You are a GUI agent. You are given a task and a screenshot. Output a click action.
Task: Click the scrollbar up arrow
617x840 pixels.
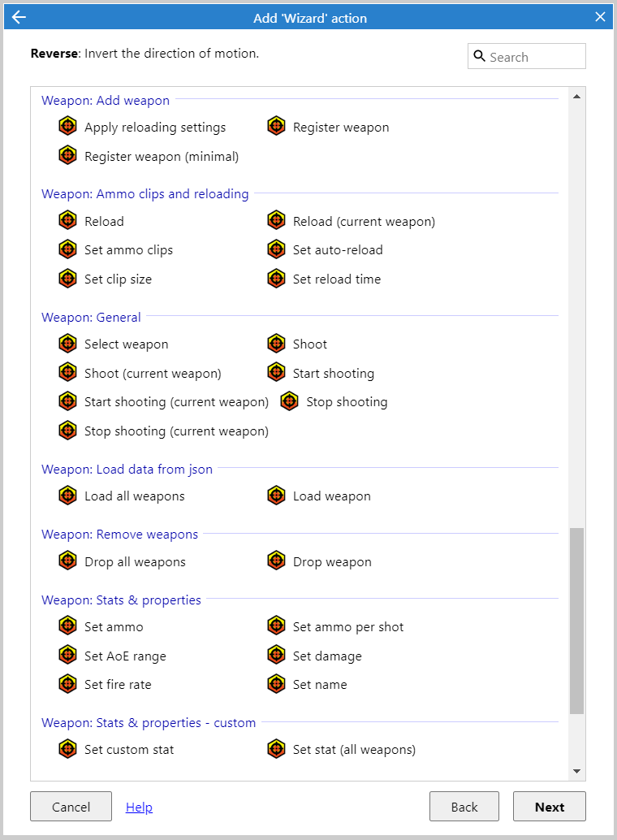tap(577, 97)
